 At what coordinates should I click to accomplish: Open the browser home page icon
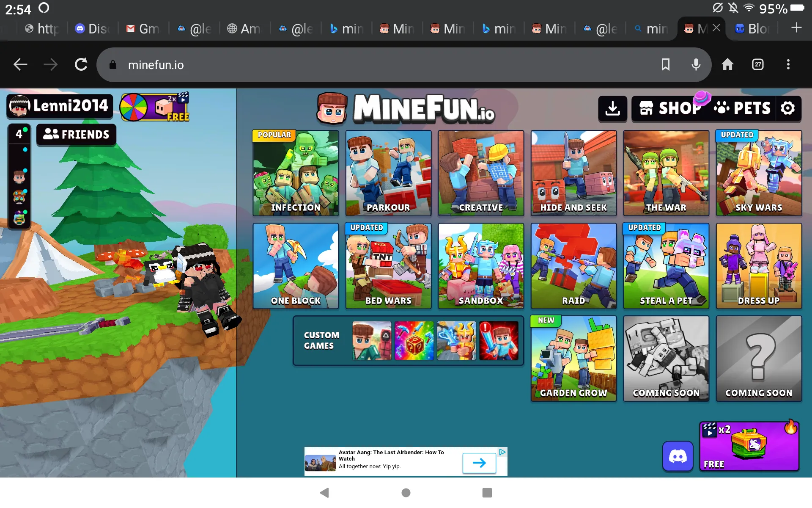(x=727, y=65)
